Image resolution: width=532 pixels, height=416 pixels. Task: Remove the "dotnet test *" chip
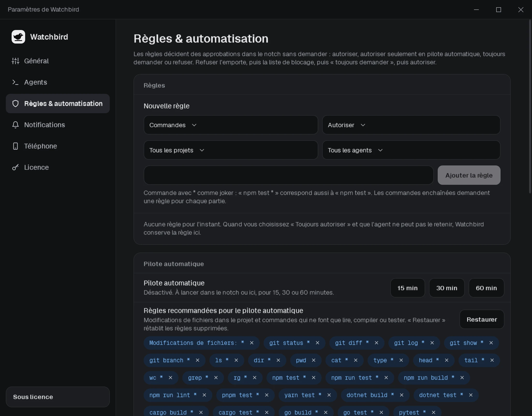(x=471, y=395)
